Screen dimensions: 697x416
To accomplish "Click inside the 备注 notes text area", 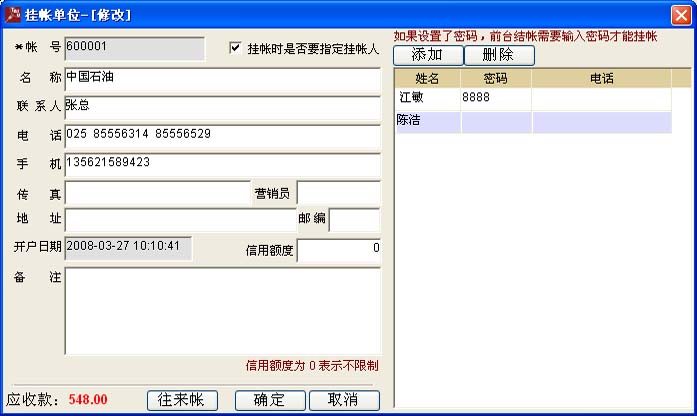I will (221, 310).
